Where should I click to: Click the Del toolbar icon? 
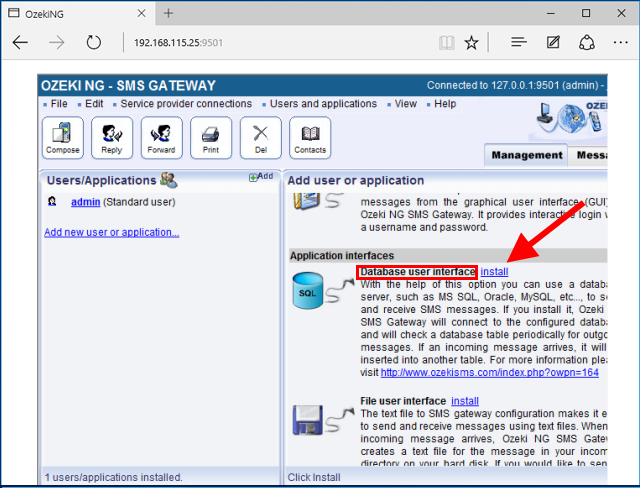click(x=260, y=137)
